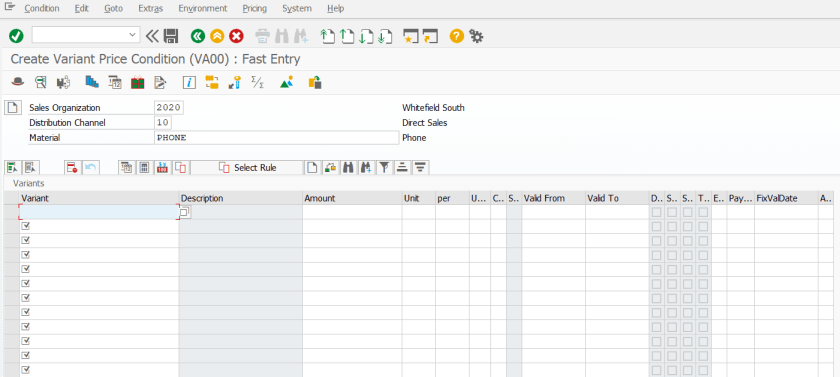Click the Amount column header
The image size is (840, 377).
pyautogui.click(x=352, y=198)
